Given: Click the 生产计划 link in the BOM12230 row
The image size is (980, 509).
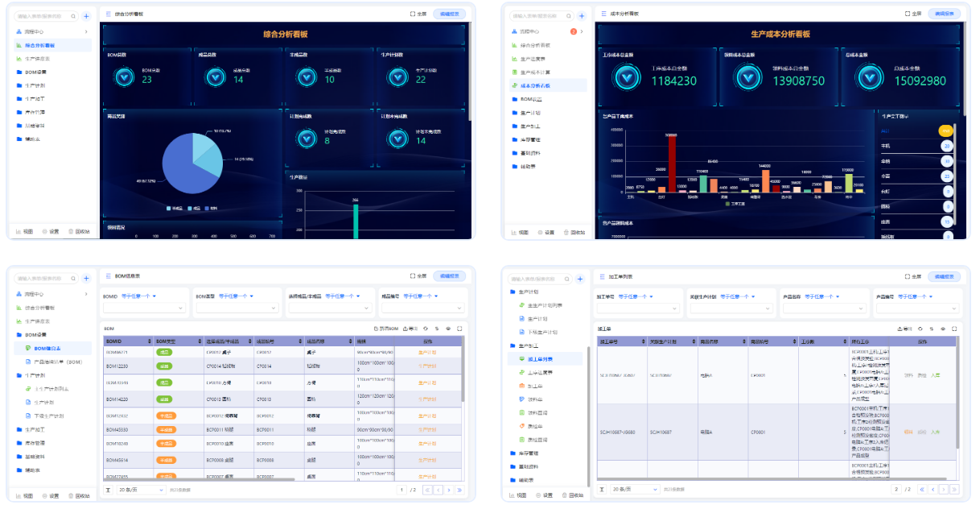Looking at the screenshot, I should click(x=427, y=366).
